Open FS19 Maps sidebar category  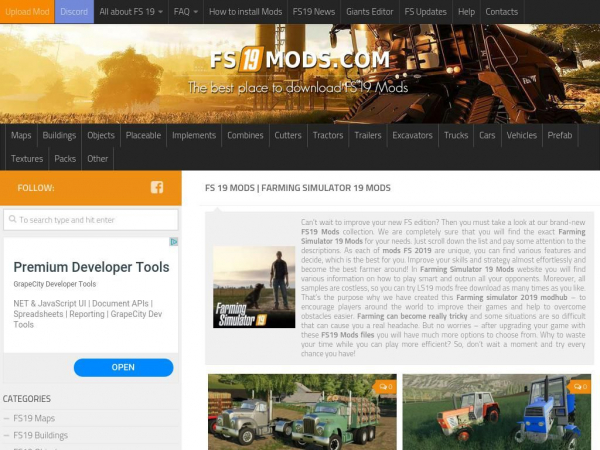34,418
